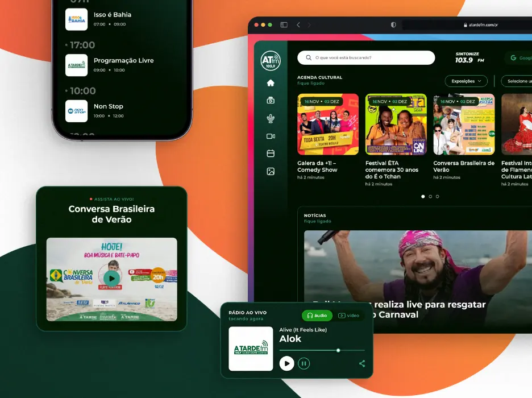
Task: Click the browser back arrow
Action: click(x=298, y=25)
